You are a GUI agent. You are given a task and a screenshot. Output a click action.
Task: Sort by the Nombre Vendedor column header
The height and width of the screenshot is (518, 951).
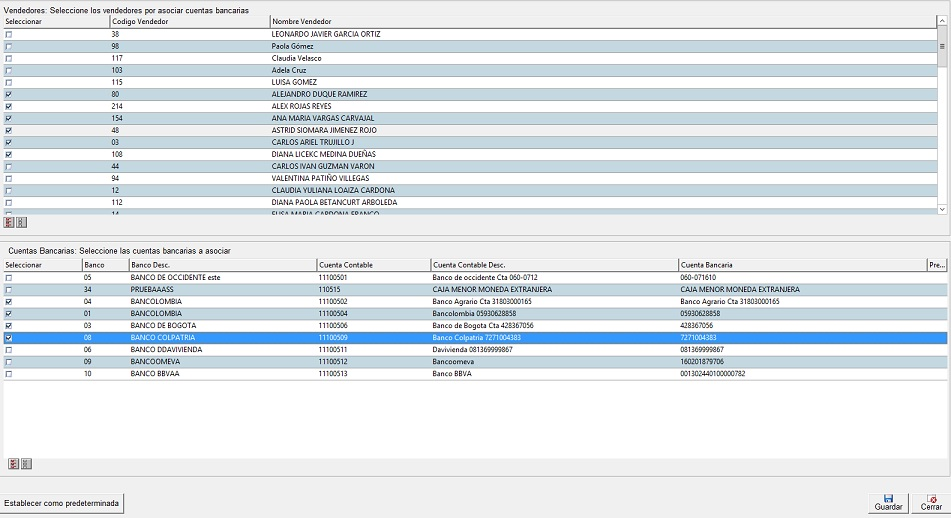pos(302,21)
